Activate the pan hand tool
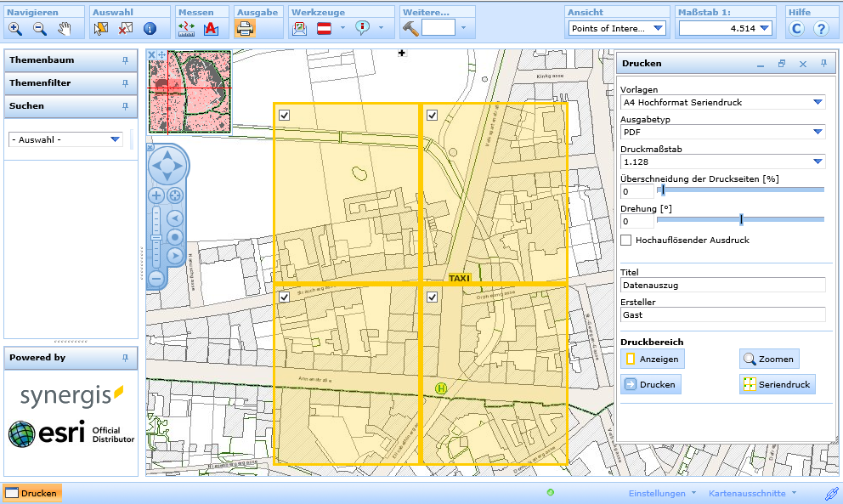 (65, 29)
